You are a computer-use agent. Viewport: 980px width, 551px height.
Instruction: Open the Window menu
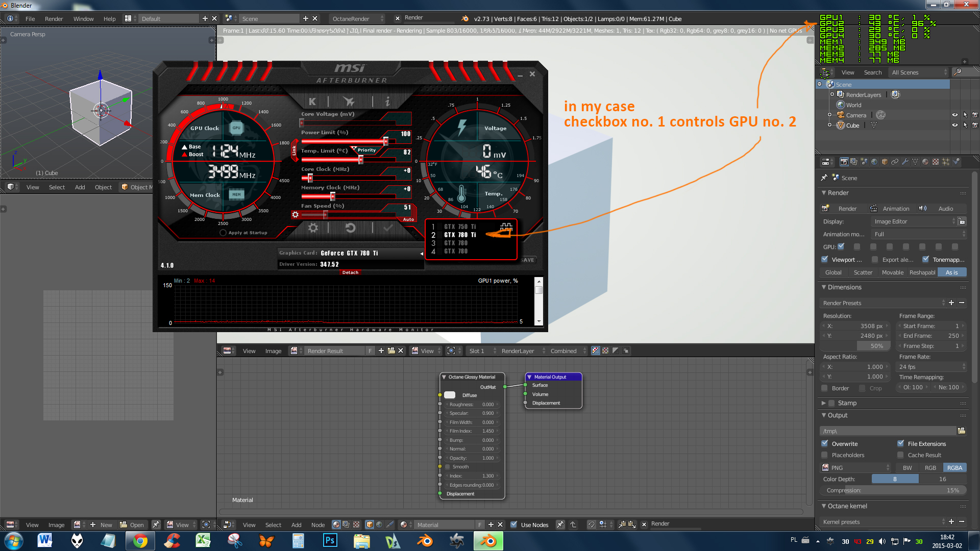(83, 19)
